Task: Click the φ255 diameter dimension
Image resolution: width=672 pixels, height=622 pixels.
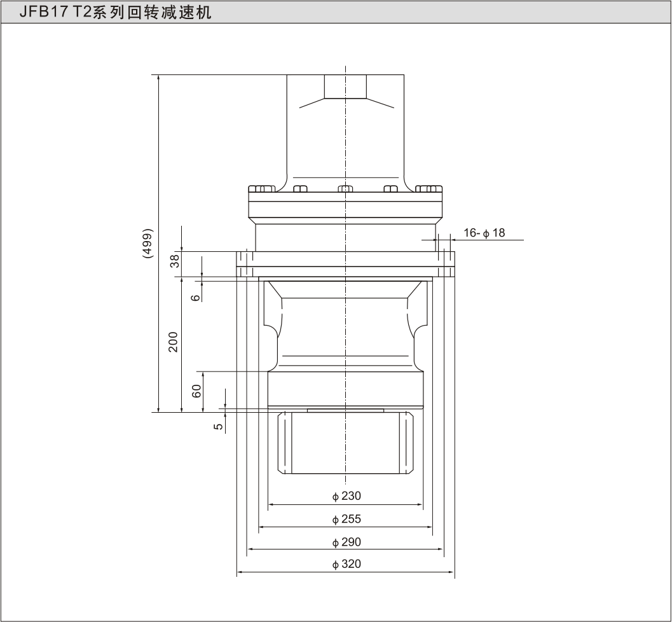Action: click(x=346, y=519)
